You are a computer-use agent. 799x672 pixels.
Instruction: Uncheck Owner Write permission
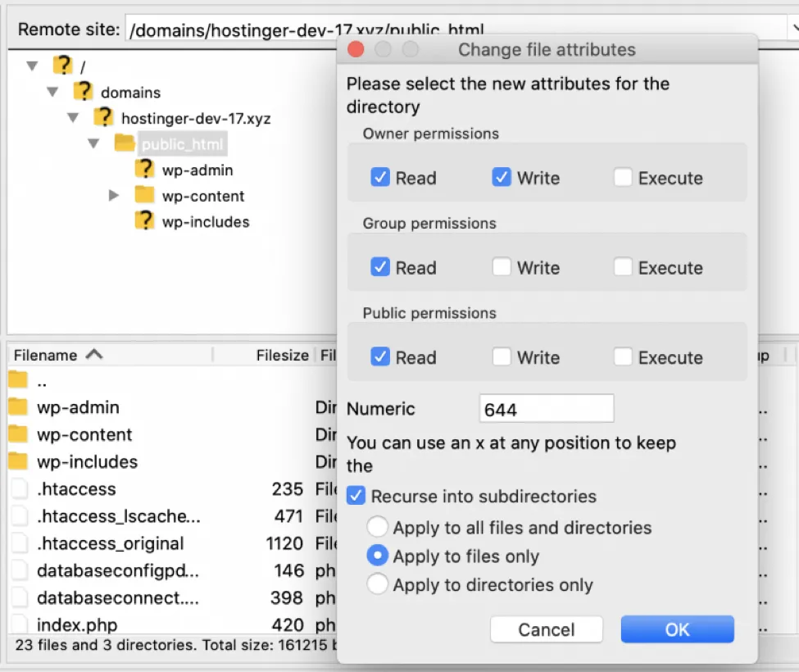coord(502,177)
